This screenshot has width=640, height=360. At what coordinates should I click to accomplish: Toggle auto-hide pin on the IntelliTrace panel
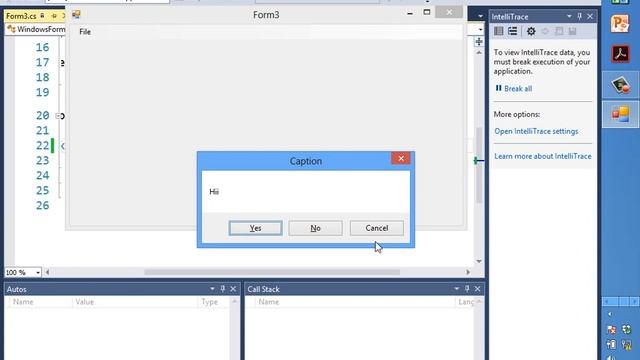(x=580, y=17)
